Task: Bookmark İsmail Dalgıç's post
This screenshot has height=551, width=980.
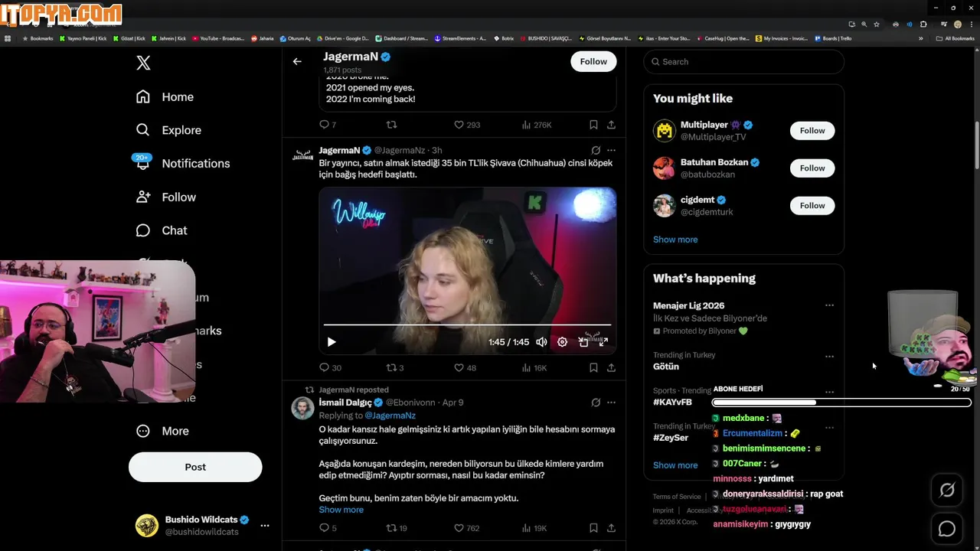Action: 593,528
